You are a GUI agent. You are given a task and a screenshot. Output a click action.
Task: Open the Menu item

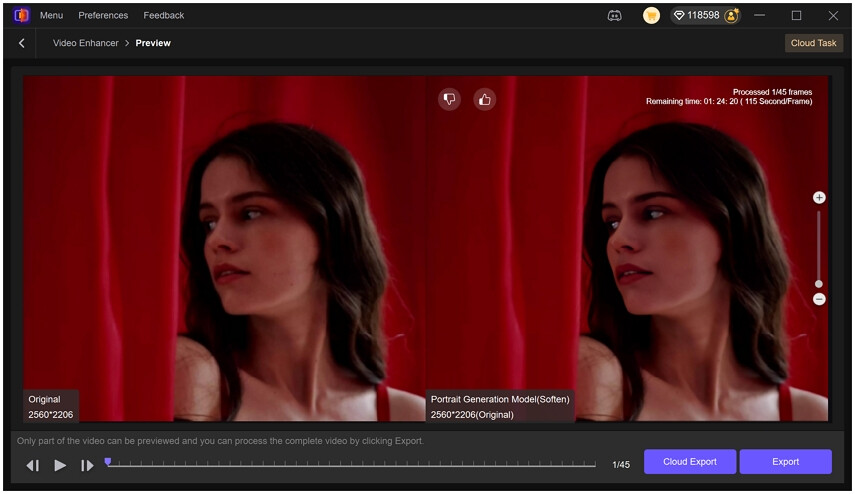[x=51, y=15]
